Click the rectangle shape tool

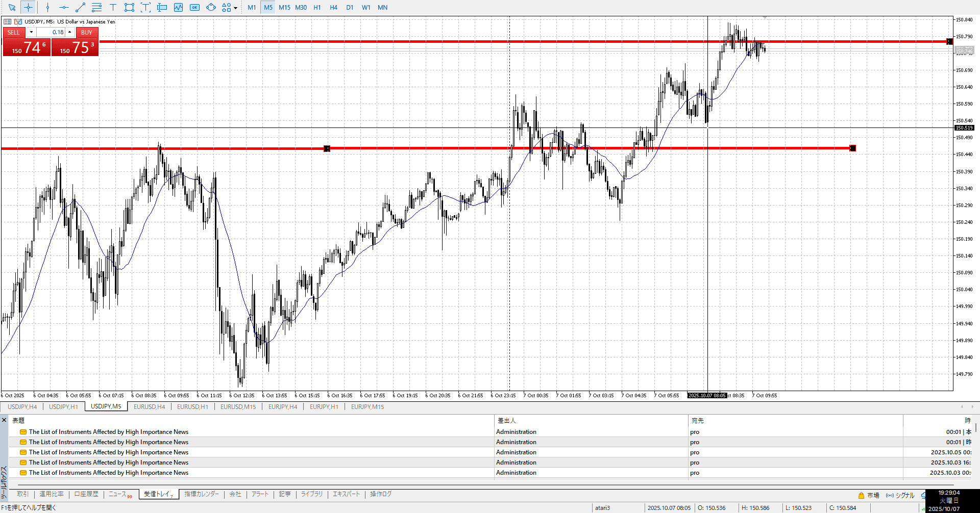pyautogui.click(x=129, y=7)
